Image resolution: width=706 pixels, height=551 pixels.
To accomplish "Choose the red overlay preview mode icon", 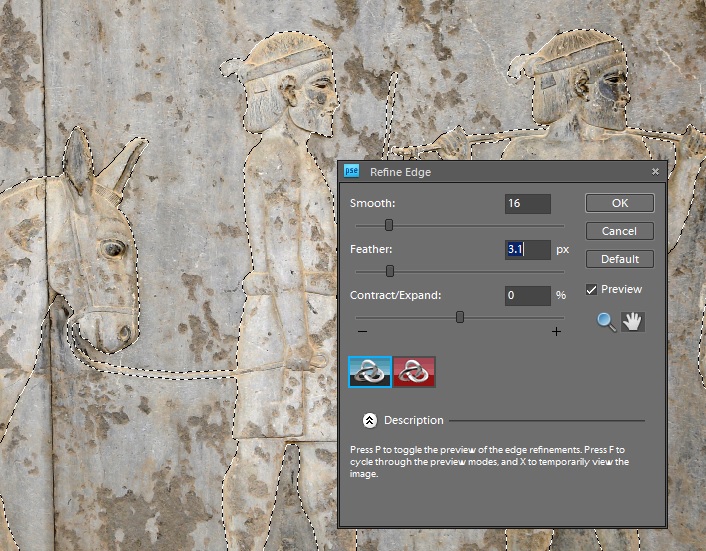I will click(x=414, y=372).
